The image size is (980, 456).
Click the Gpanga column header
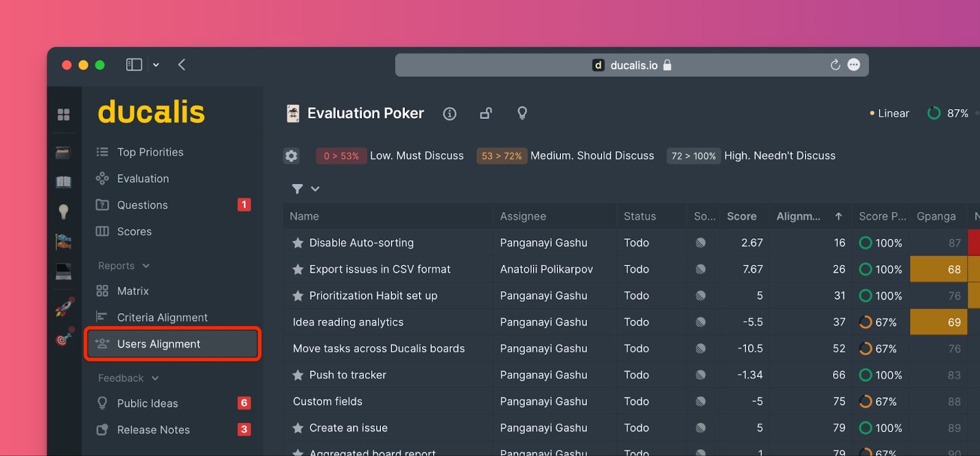[x=937, y=216]
